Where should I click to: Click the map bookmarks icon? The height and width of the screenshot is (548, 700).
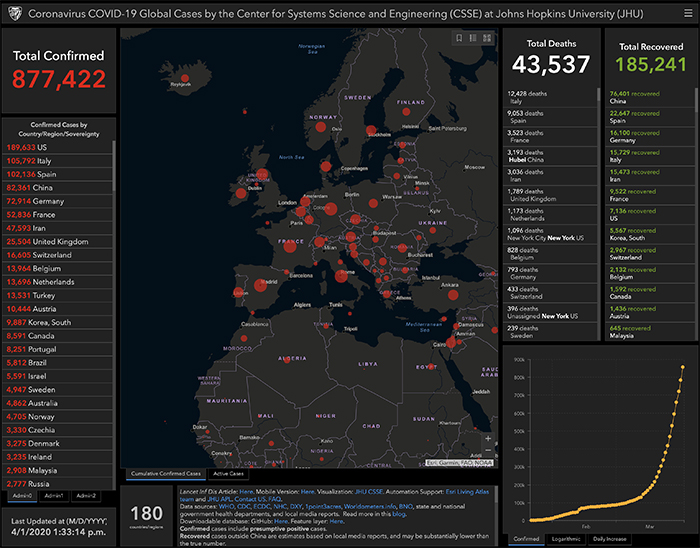pos(459,38)
